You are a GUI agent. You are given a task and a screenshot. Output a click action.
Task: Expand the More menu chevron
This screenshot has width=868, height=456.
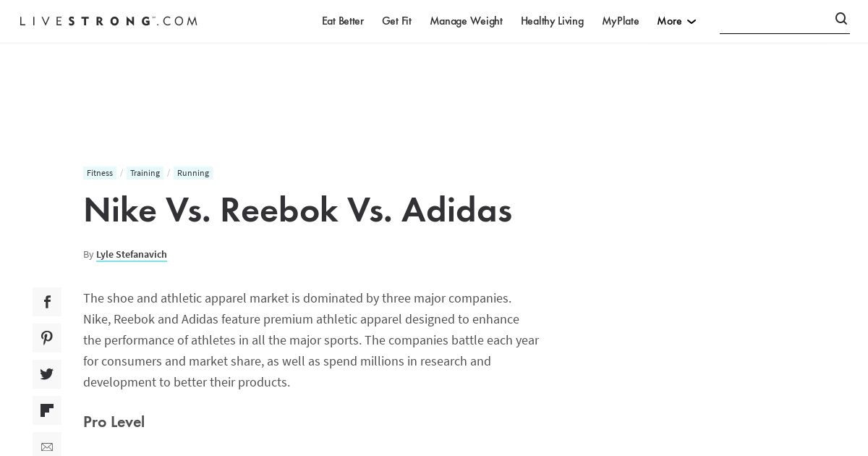coord(692,22)
